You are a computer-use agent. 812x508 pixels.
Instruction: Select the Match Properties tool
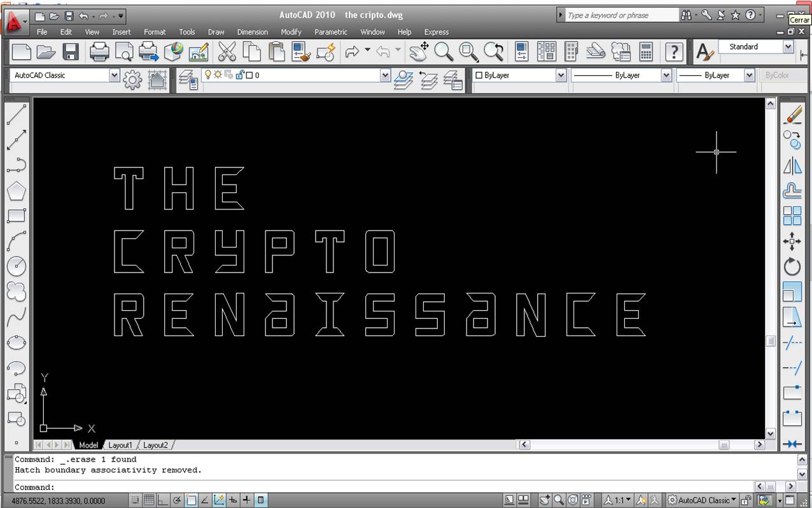(x=301, y=52)
